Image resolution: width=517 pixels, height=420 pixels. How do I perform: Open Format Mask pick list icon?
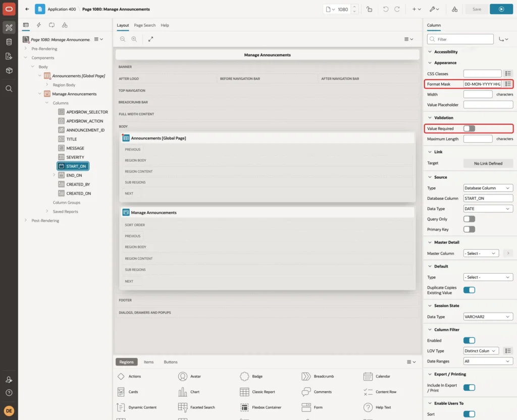[x=508, y=84]
